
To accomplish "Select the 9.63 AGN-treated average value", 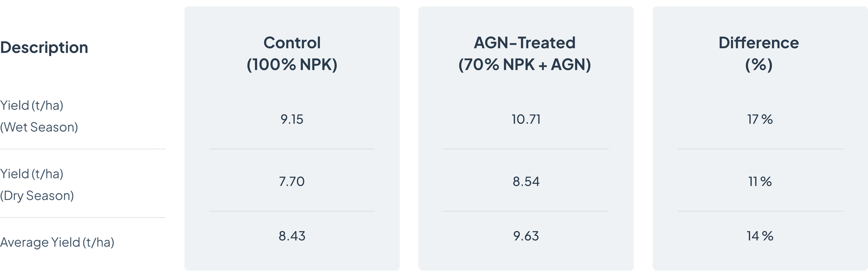I will pyautogui.click(x=526, y=236).
